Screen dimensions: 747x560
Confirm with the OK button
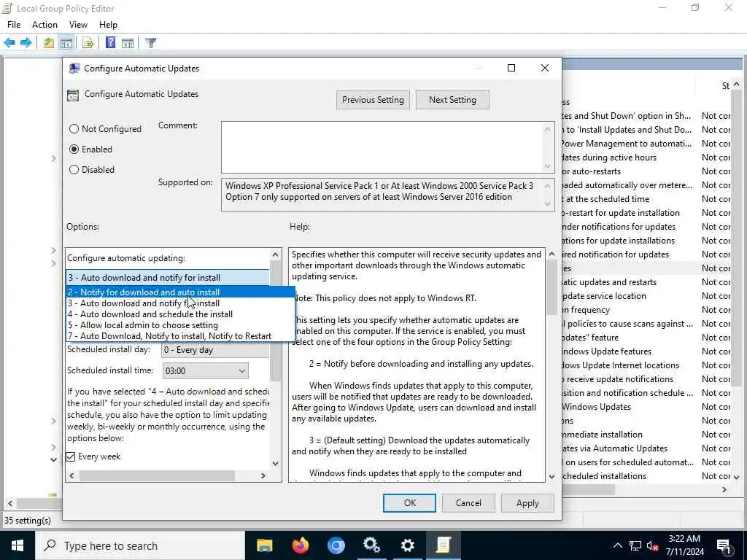[410, 503]
